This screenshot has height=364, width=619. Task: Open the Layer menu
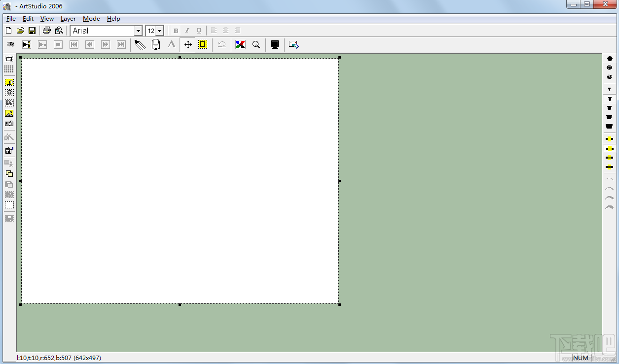tap(68, 19)
